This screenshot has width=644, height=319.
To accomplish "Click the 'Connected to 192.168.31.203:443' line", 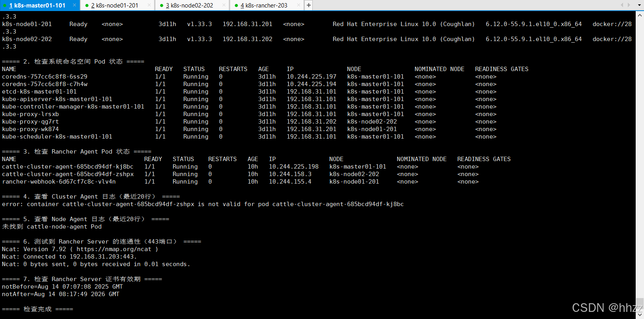I will click(69, 257).
